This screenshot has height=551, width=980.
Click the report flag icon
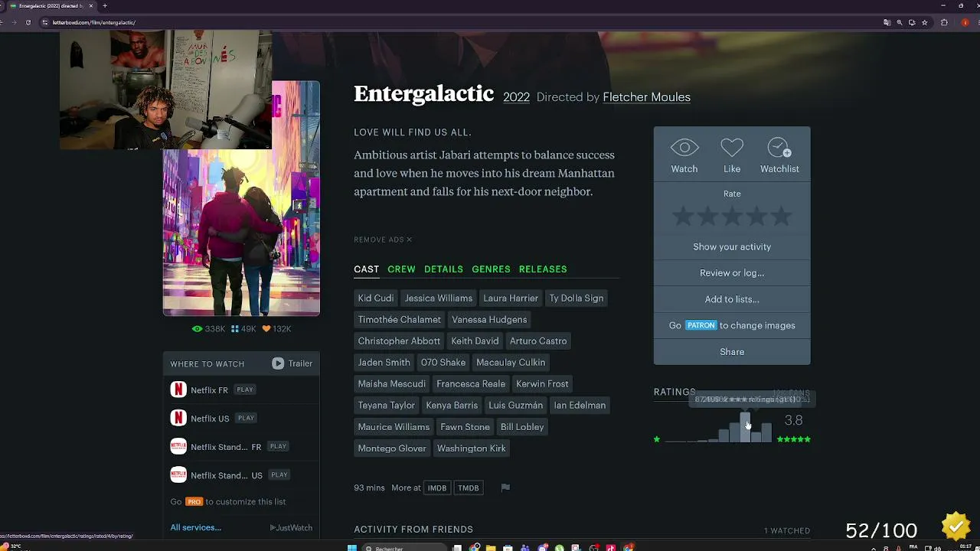pyautogui.click(x=505, y=487)
